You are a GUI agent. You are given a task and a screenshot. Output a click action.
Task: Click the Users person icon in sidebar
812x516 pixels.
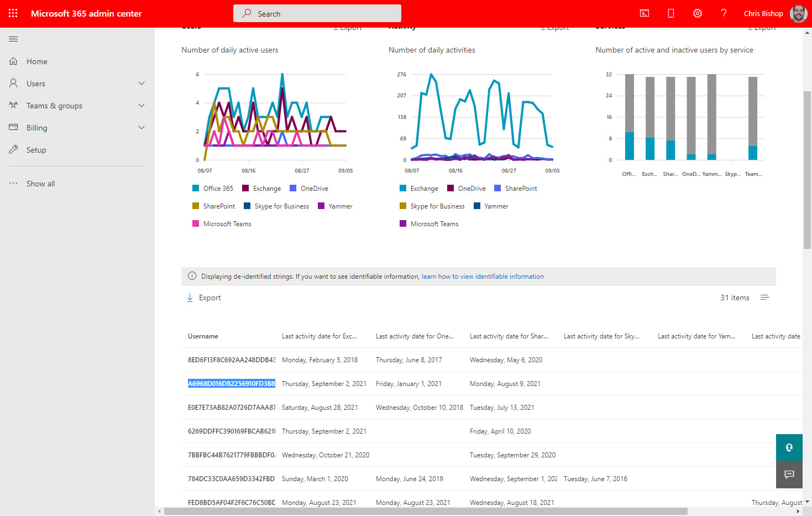click(x=13, y=84)
